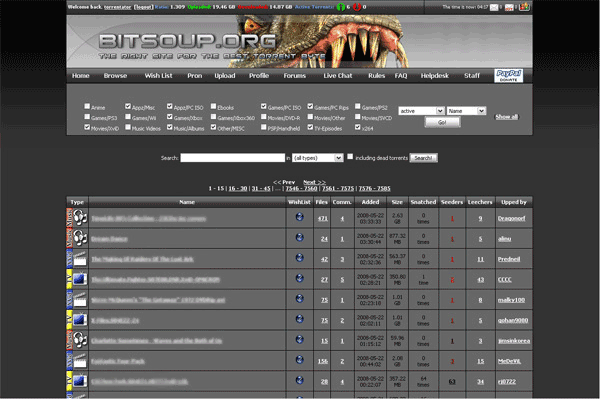This screenshot has width=600, height=399.
Task: Click music category icon in alinu's row
Action: pyautogui.click(x=80, y=238)
